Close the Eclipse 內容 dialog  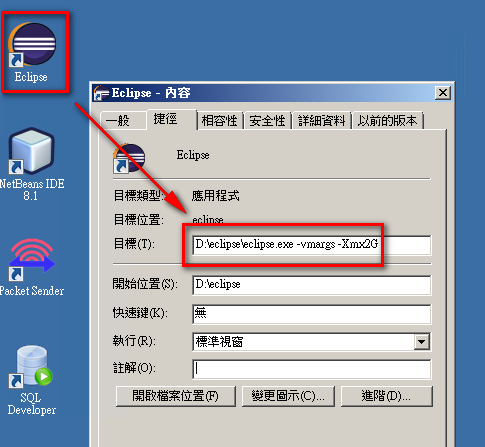coord(443,93)
